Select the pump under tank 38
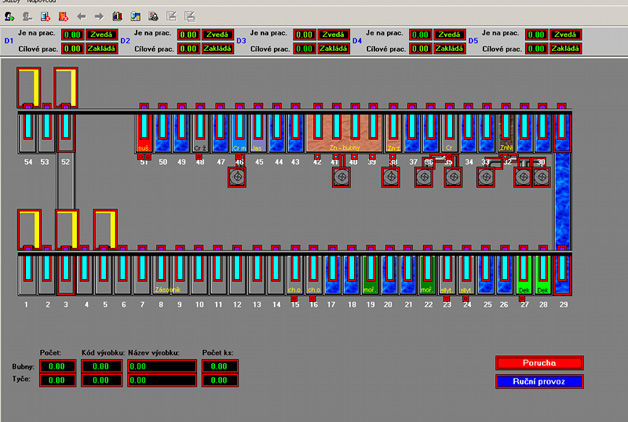 coord(391,177)
